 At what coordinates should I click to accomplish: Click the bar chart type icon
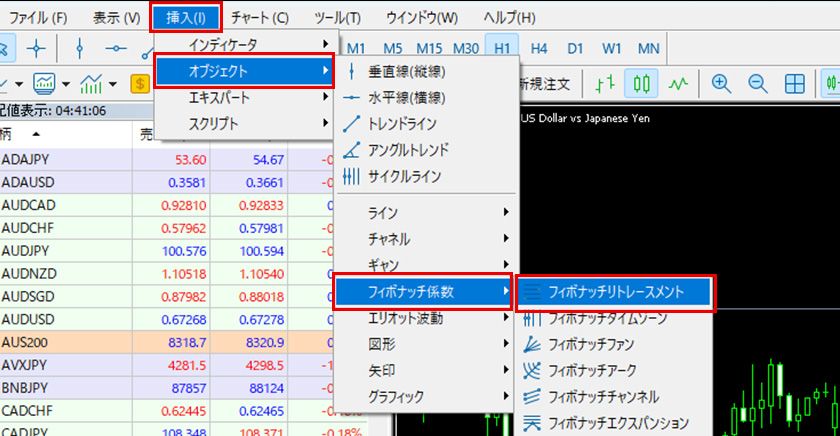602,84
